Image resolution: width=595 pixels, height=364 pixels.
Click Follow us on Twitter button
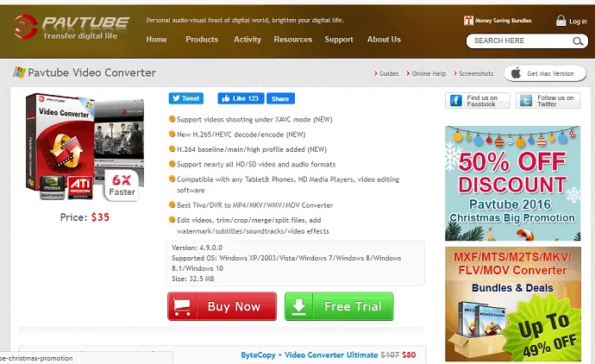click(548, 101)
